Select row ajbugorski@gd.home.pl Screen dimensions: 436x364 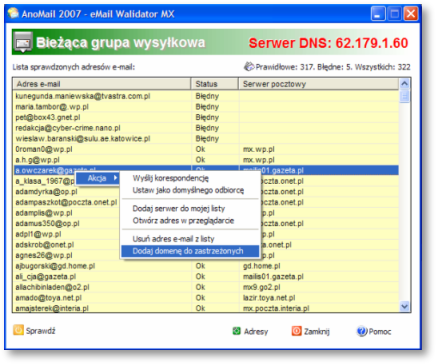[x=206, y=266]
